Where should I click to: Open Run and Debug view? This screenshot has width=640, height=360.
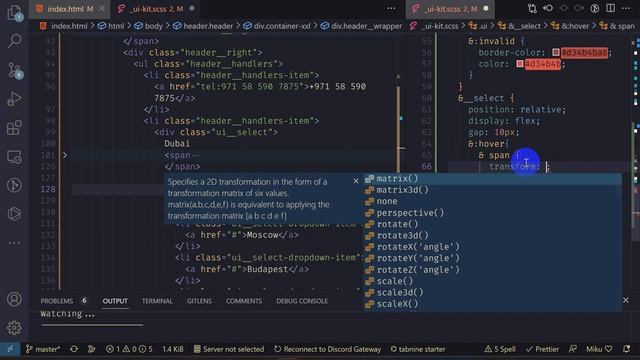[x=14, y=99]
